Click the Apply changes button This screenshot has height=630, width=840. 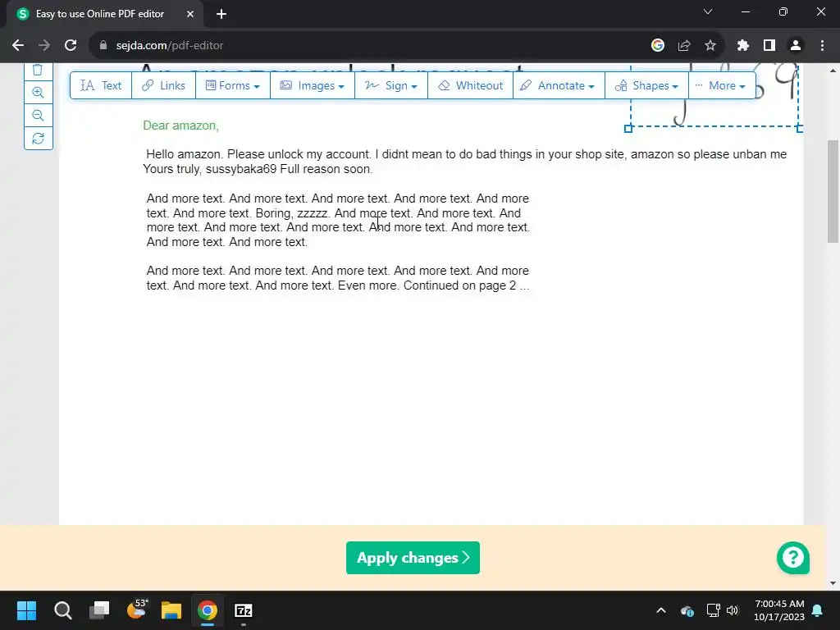413,558
